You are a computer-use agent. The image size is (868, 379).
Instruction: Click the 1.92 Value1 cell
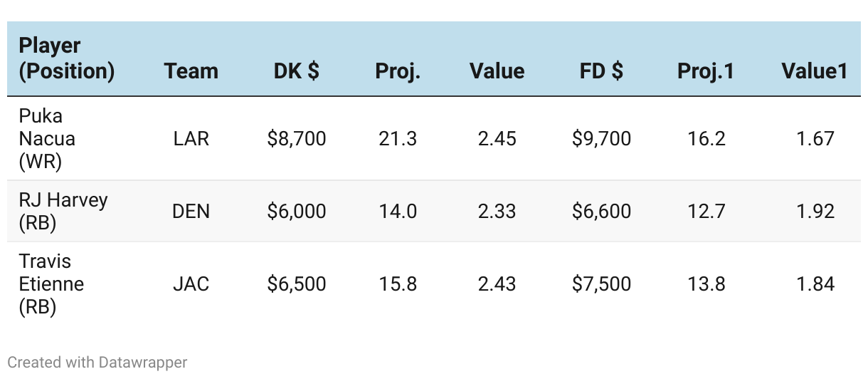(x=815, y=212)
